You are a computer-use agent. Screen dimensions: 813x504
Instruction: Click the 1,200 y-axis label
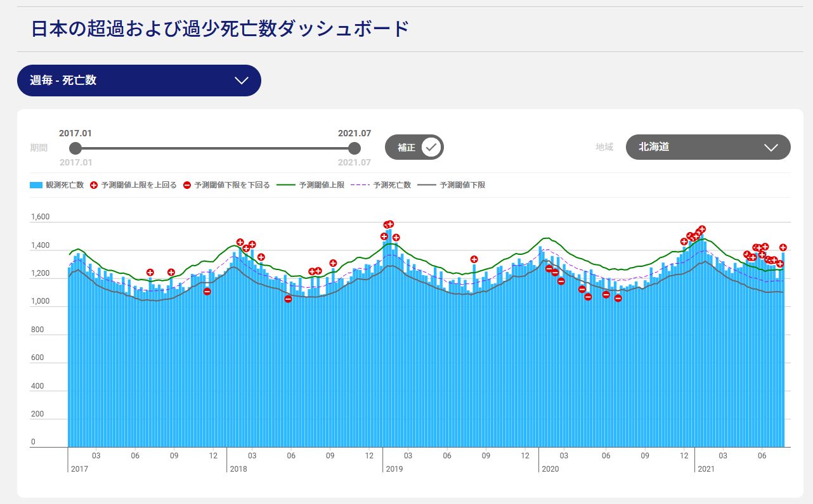coord(40,273)
